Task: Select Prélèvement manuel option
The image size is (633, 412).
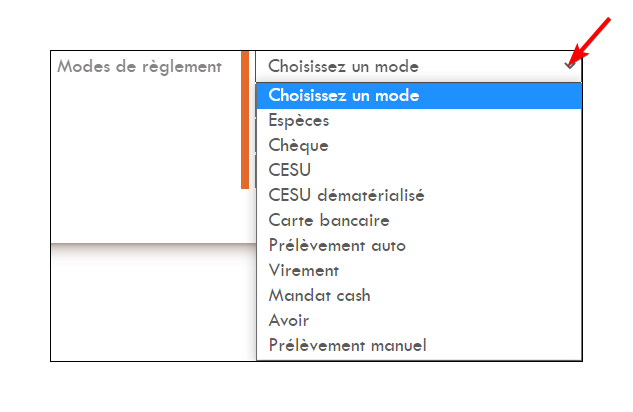Action: 419,346
